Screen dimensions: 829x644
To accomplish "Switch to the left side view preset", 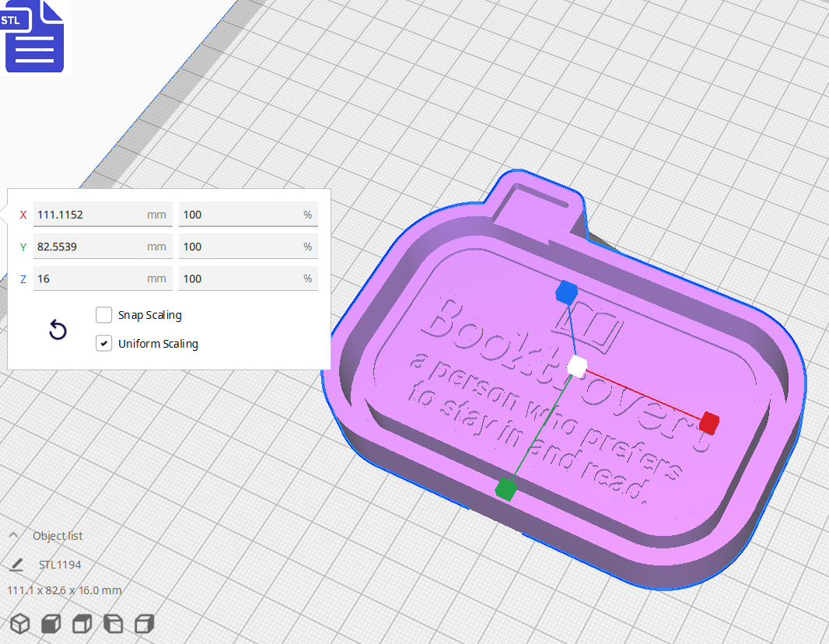I will click(x=113, y=623).
